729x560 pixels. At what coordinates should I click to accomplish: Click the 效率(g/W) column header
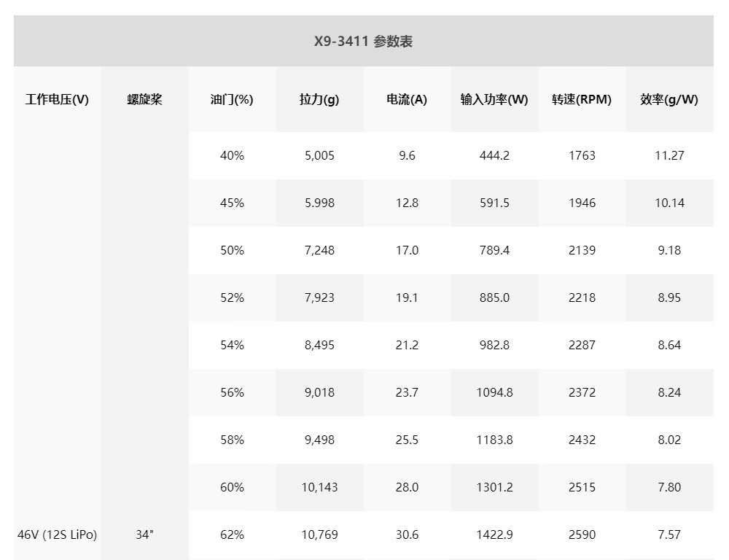click(669, 99)
